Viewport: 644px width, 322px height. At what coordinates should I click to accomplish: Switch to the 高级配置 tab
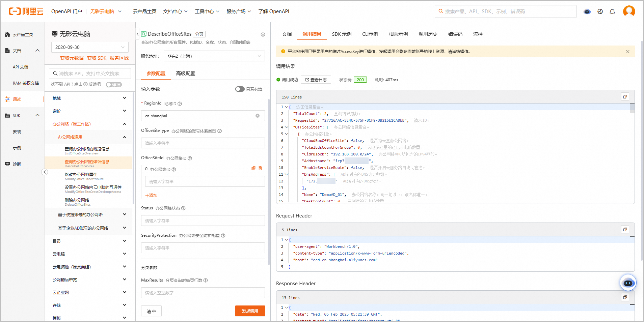186,74
